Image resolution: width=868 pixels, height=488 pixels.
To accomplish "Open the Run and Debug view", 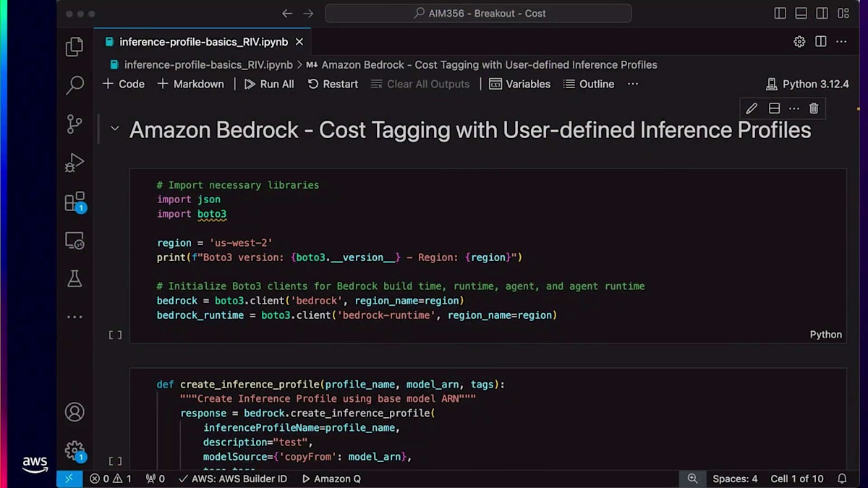I will pos(75,163).
